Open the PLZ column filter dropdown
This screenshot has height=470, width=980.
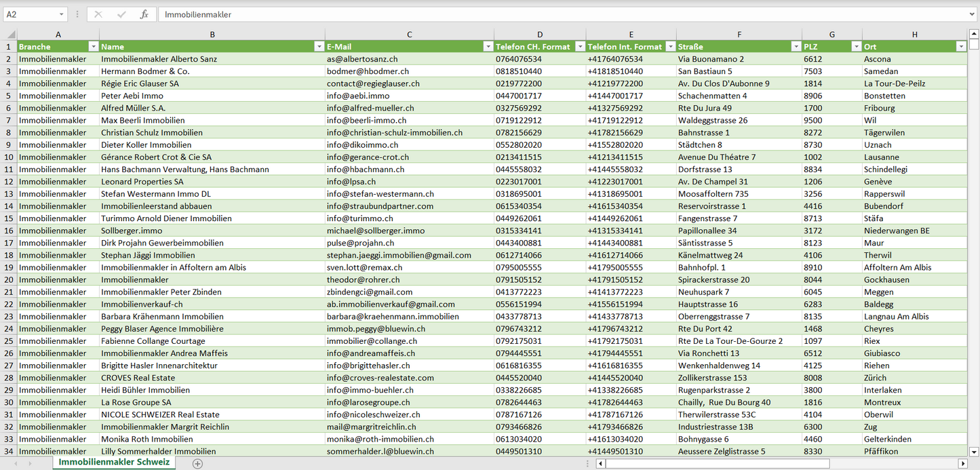(x=855, y=47)
